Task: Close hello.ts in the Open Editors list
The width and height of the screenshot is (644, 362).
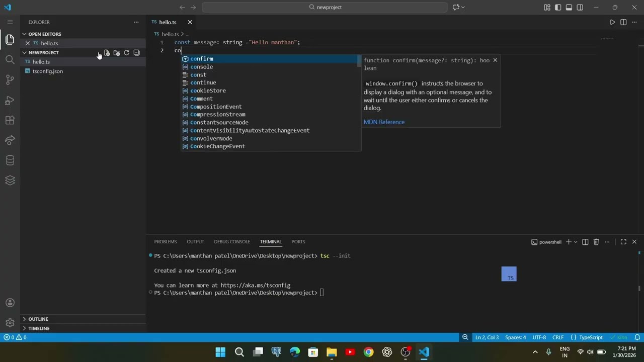Action: [28, 43]
